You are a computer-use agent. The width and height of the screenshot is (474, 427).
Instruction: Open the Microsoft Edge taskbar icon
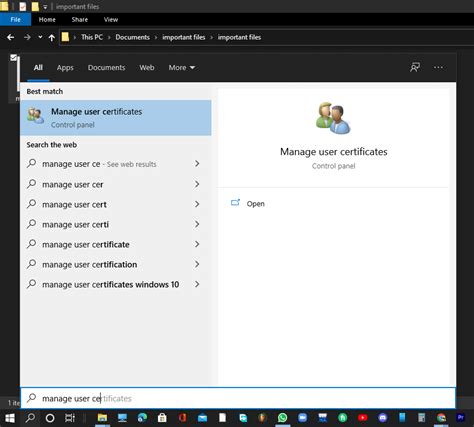click(142, 418)
